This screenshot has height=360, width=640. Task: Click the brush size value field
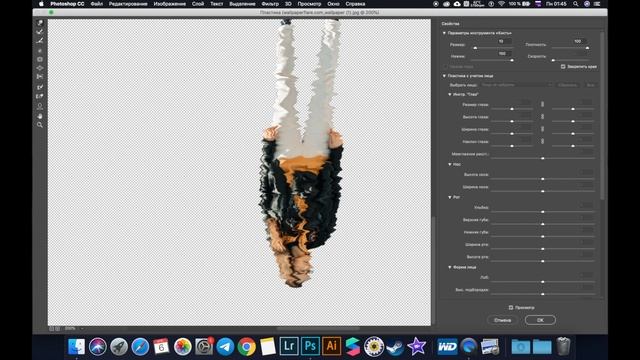coord(504,41)
